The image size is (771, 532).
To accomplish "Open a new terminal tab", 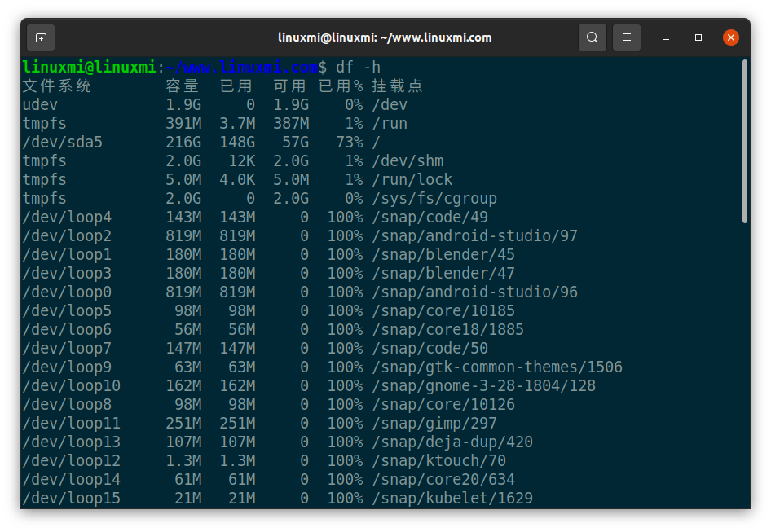I will pyautogui.click(x=41, y=37).
